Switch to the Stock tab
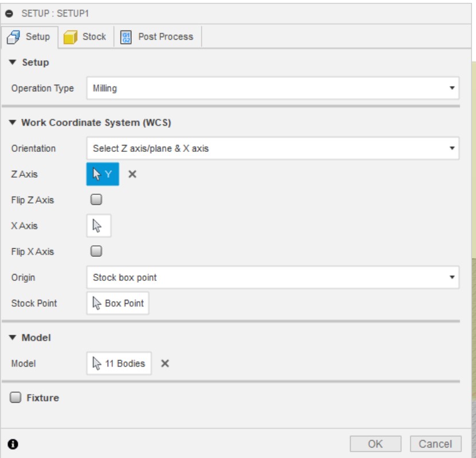Screen dimensions: 476x458 85,37
